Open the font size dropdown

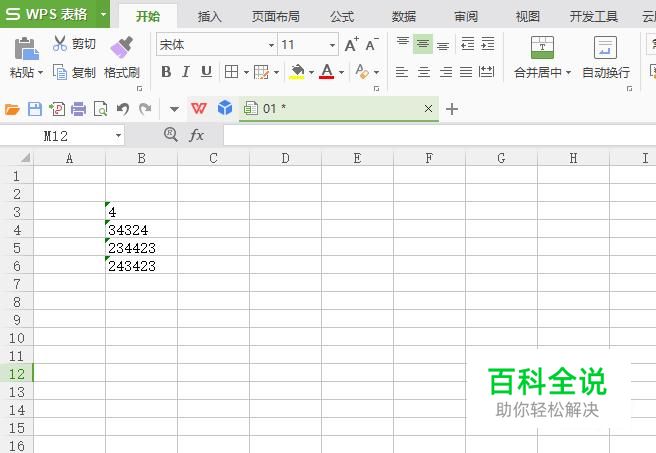(x=333, y=45)
